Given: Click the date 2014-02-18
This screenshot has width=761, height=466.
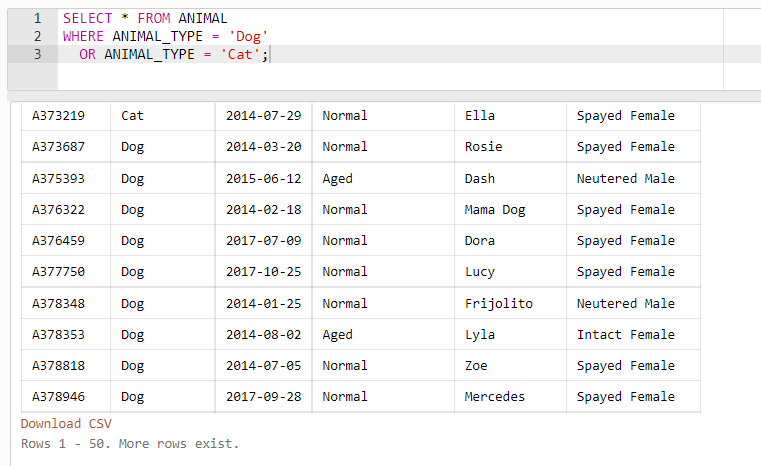Looking at the screenshot, I should tap(264, 210).
